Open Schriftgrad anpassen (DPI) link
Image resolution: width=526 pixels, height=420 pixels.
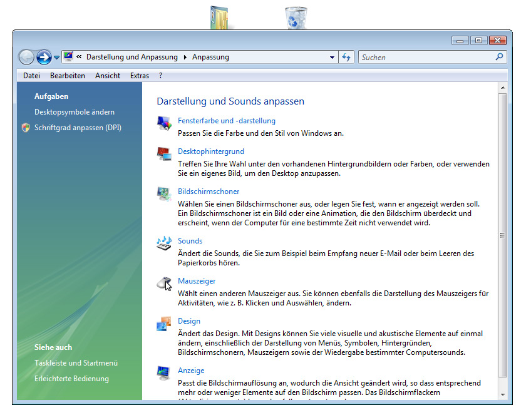(78, 128)
